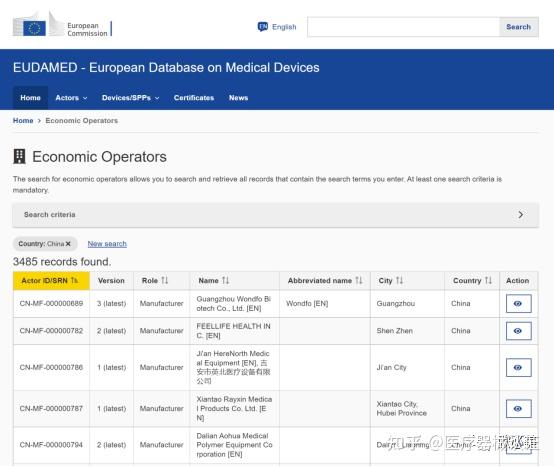Sort by the City column

(390, 280)
